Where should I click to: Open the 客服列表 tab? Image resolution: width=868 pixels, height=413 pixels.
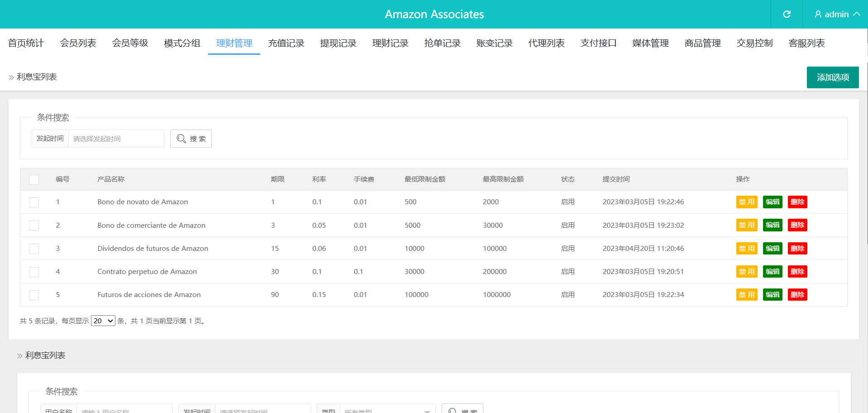806,43
